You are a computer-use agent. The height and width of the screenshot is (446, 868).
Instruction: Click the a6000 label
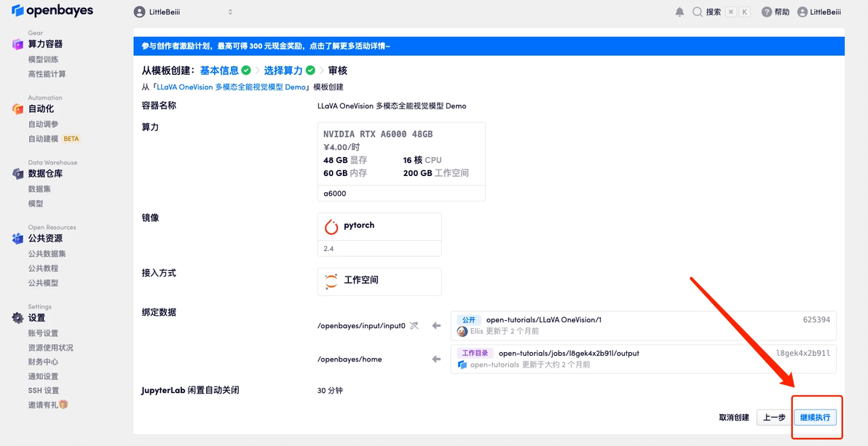pos(335,194)
